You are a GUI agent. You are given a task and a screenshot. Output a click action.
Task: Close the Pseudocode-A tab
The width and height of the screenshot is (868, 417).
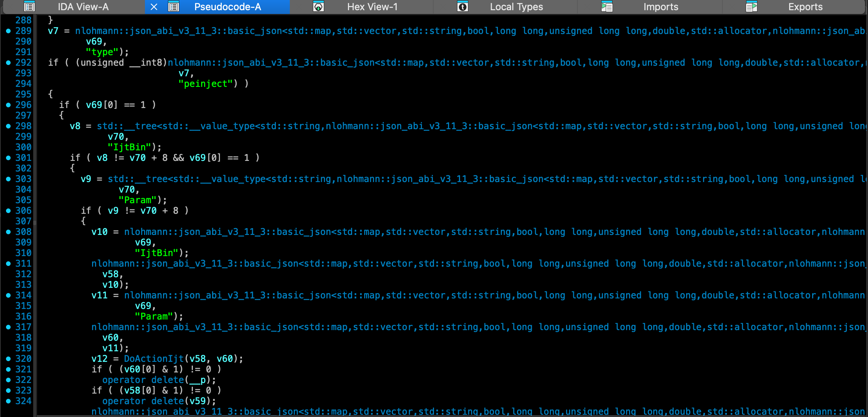pyautogui.click(x=154, y=7)
